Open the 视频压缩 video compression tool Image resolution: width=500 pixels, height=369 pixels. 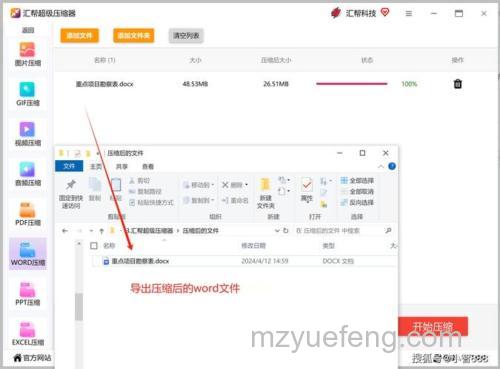coord(28,134)
